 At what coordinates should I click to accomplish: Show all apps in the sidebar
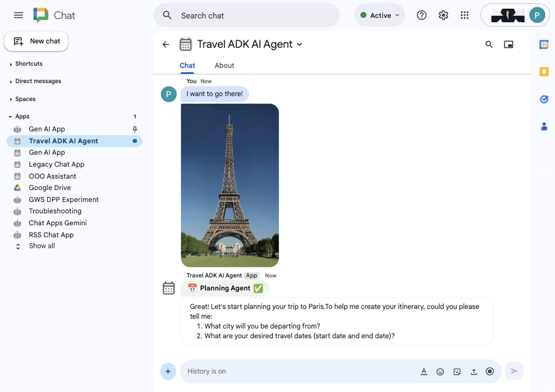click(42, 246)
